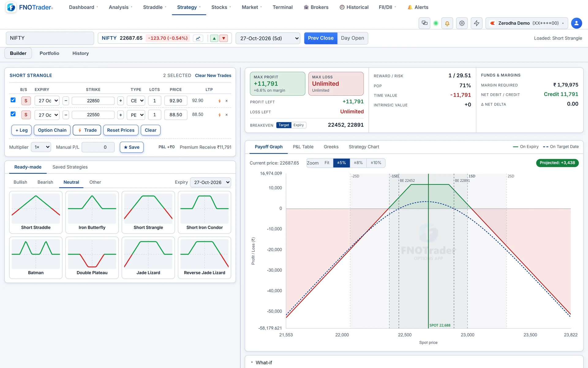Save the strategy with Save button

point(132,147)
